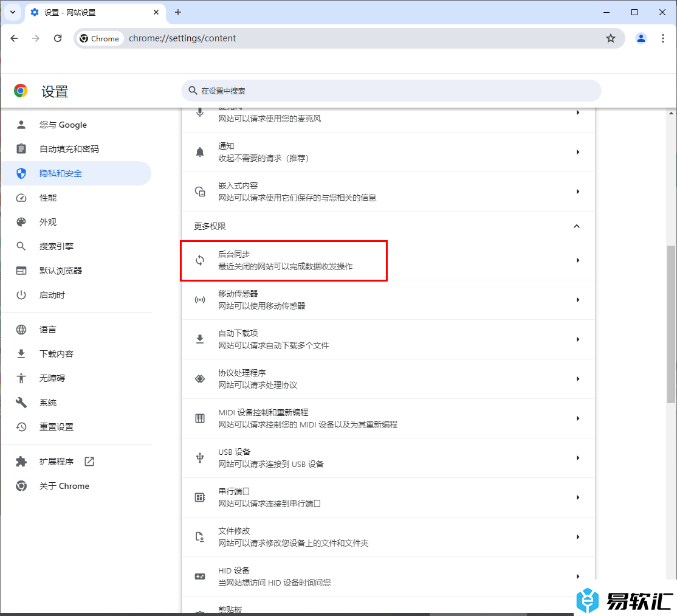
Task: Click the reset clock icon for 重置设置
Action: click(21, 427)
